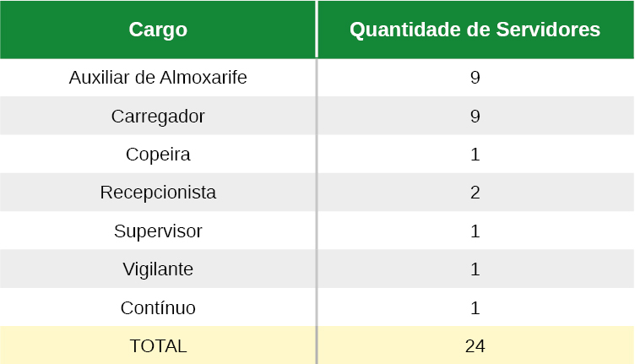Screen dimensions: 635x364
Task: Click the total value 24
Action: 475,345
